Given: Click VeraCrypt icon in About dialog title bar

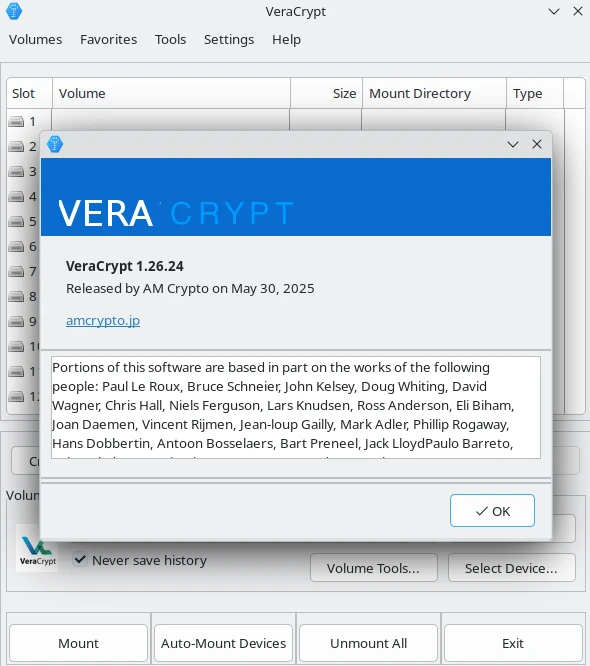Looking at the screenshot, I should click(55, 144).
